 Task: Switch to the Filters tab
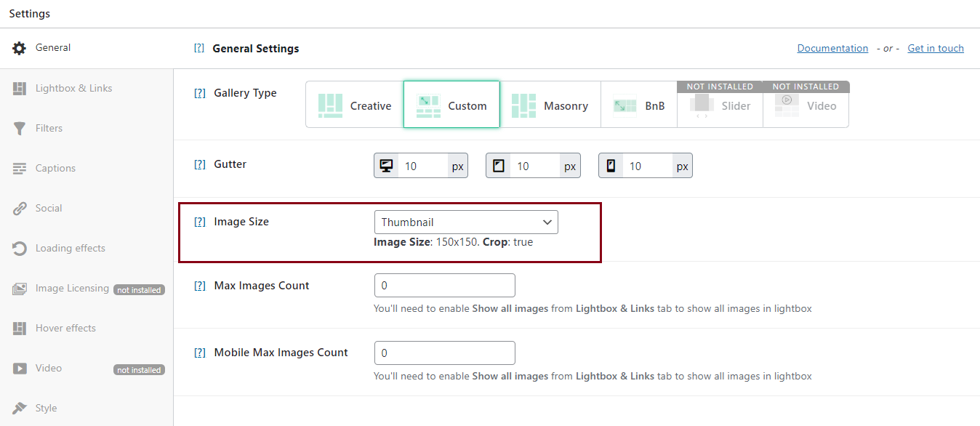49,128
